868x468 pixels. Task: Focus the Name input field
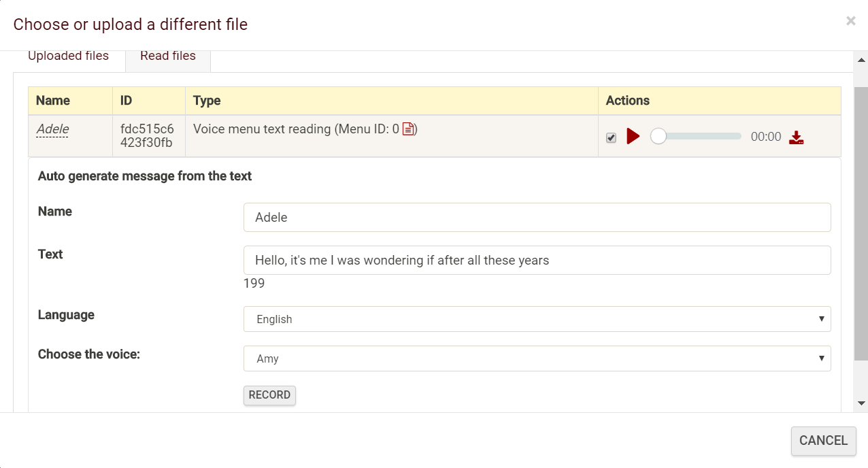(x=537, y=218)
